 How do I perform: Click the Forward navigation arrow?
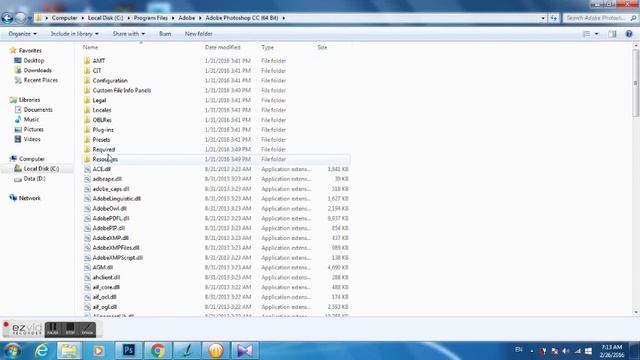coord(20,18)
